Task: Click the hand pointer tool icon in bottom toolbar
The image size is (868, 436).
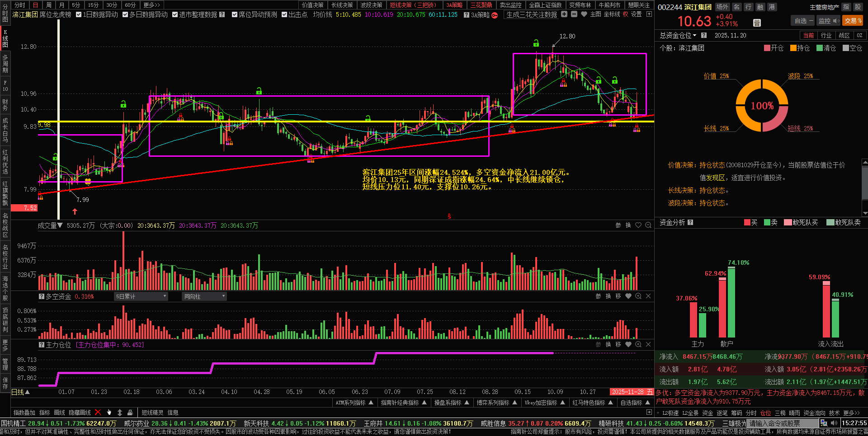Action: tap(109, 412)
